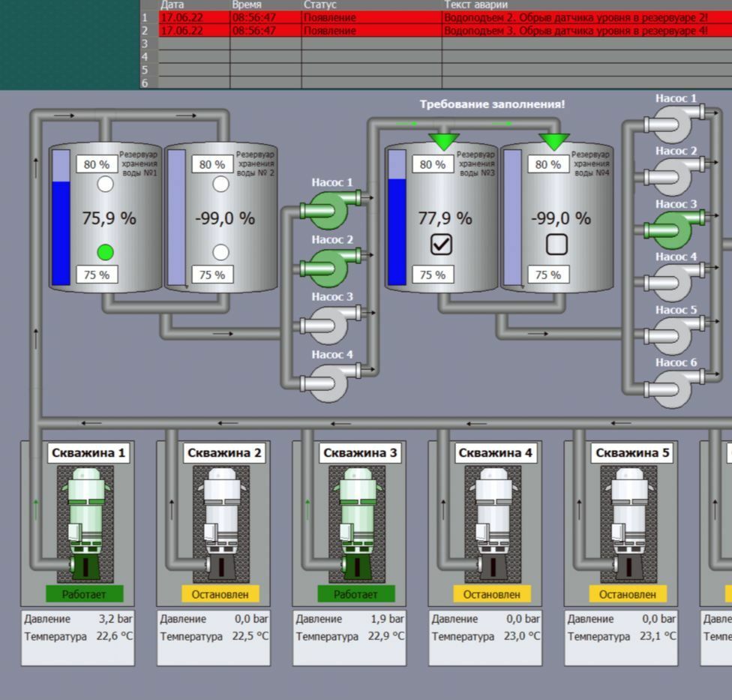
Task: Edit the 75 % setpoint of reservoir №3
Action: coord(433,275)
